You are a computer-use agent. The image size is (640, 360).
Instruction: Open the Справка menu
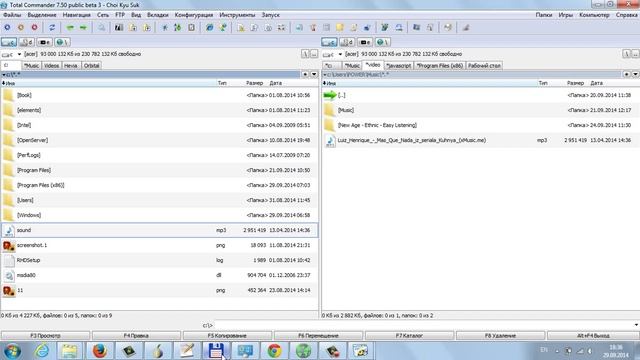tap(627, 15)
